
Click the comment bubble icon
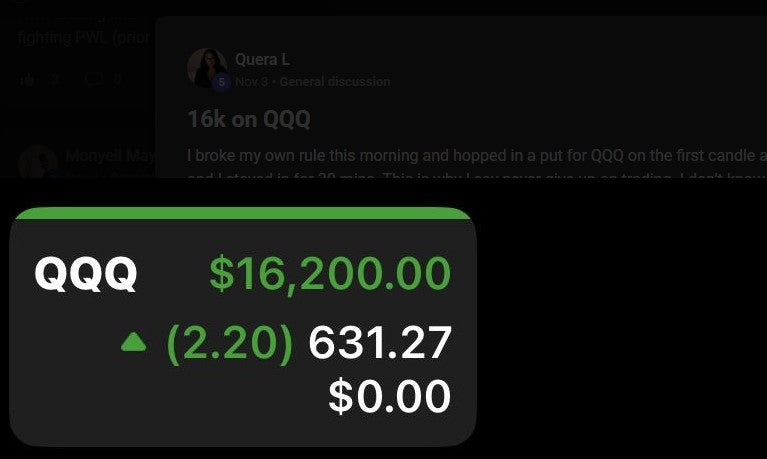click(x=93, y=79)
